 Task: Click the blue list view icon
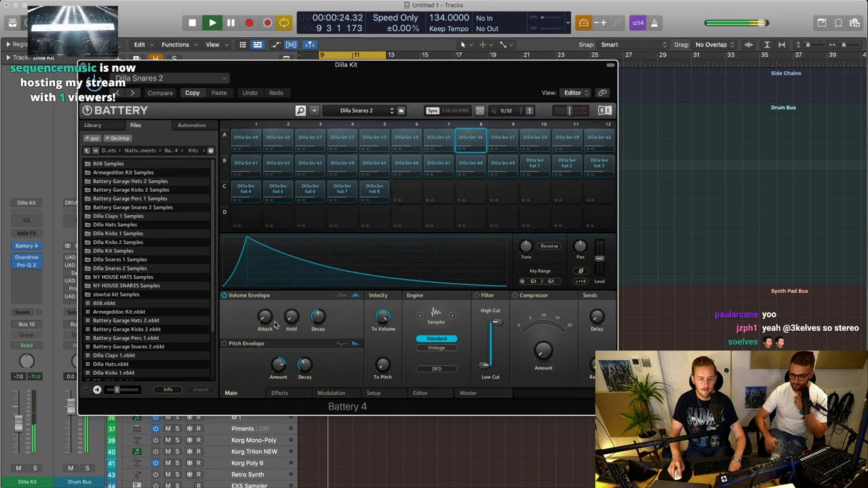258,45
